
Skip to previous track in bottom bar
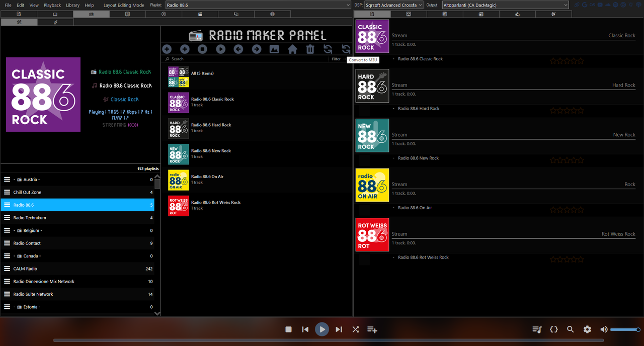[x=305, y=329]
